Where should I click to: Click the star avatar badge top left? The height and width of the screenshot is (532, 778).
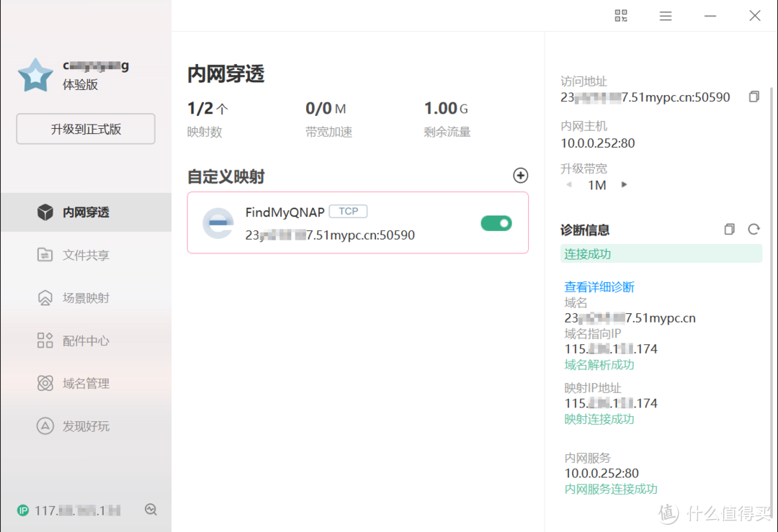[35, 74]
